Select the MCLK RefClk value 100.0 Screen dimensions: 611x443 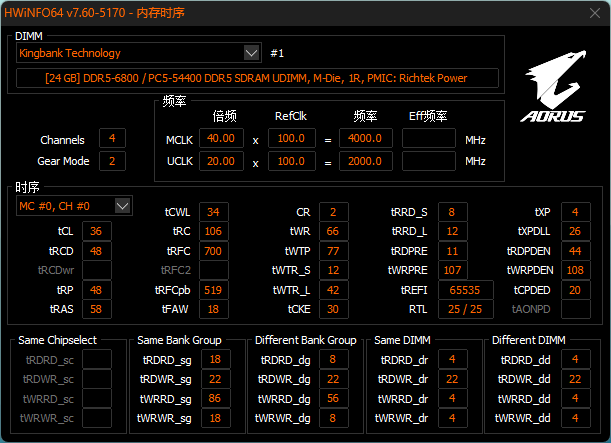tap(291, 138)
